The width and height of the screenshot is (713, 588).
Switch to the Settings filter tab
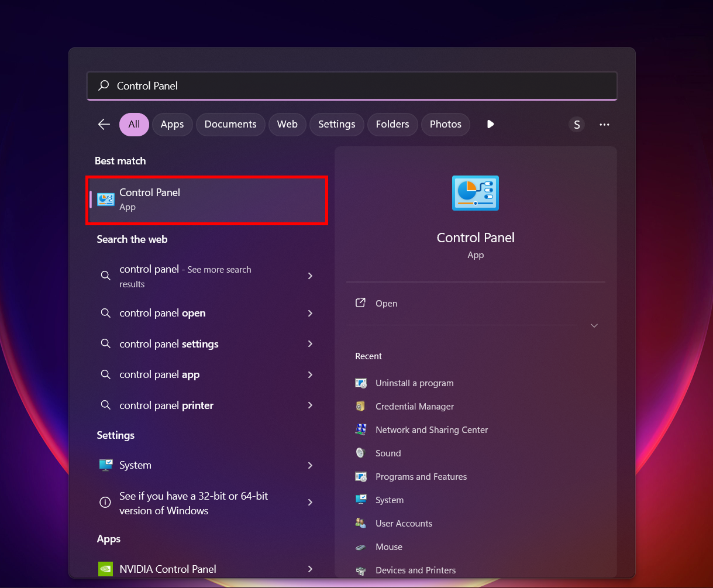coord(336,124)
